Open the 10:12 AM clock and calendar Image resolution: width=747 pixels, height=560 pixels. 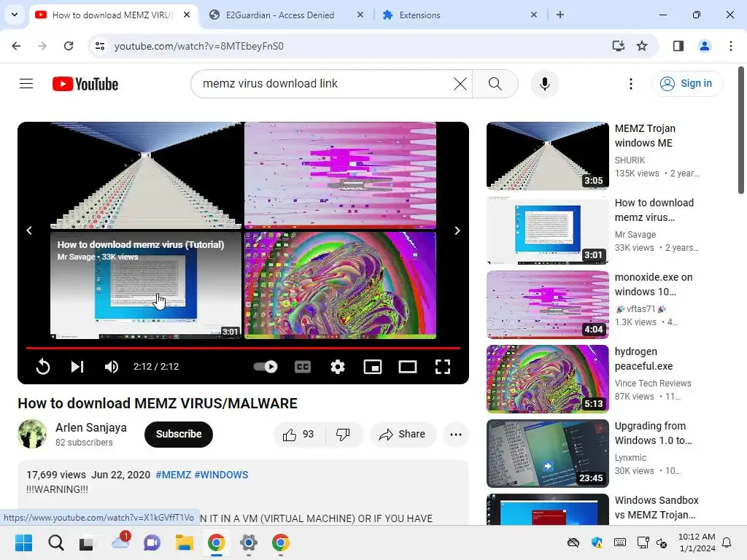tap(697, 542)
